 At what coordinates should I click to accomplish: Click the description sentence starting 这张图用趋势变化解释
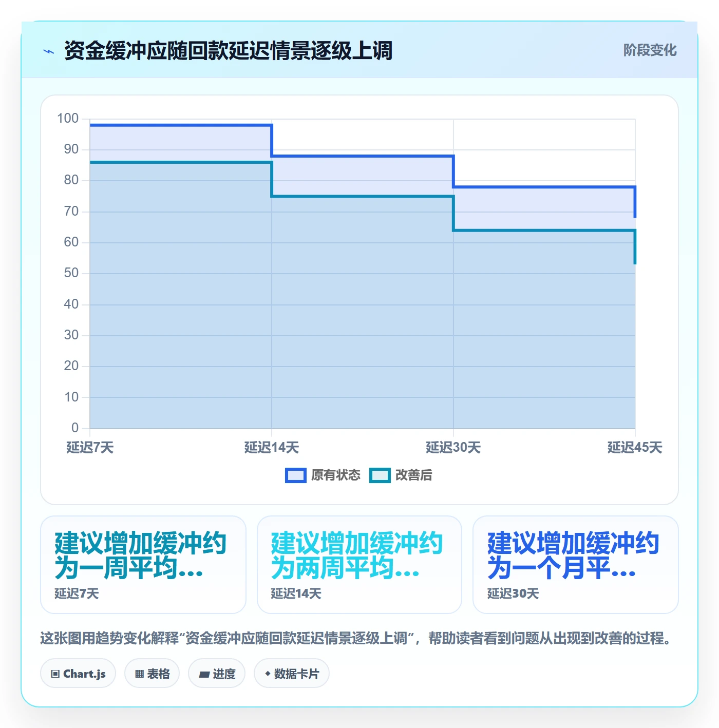coord(356,639)
